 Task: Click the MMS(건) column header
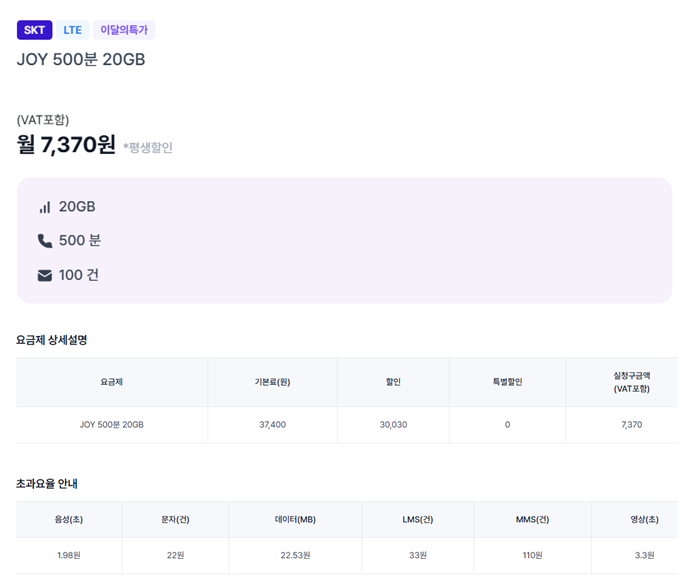(x=533, y=519)
